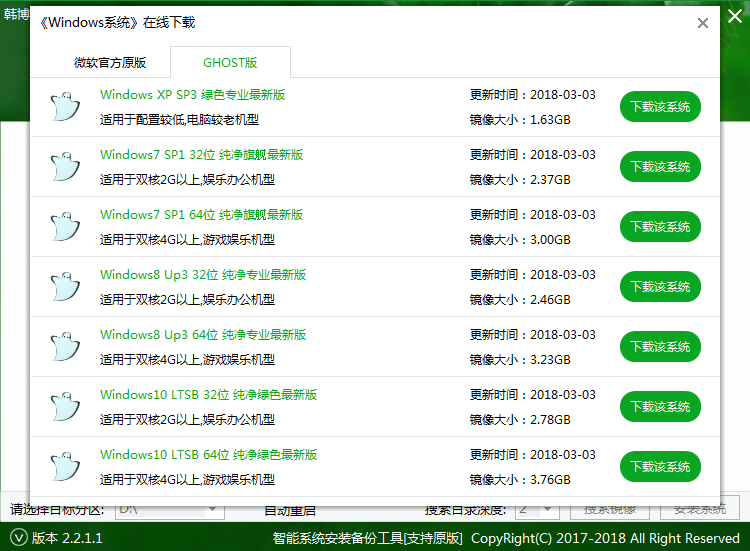Viewport: 750px width, 551px height.
Task: Select the GHOST版 tab
Action: 230,62
